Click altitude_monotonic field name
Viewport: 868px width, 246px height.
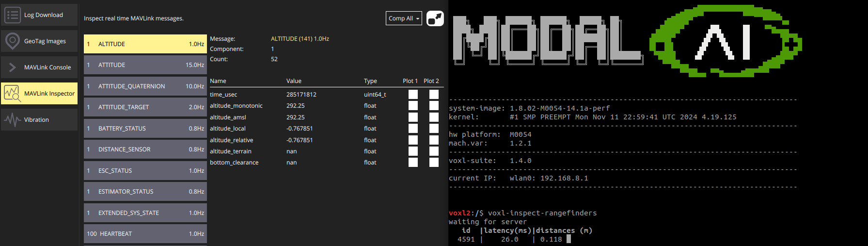tap(236, 106)
